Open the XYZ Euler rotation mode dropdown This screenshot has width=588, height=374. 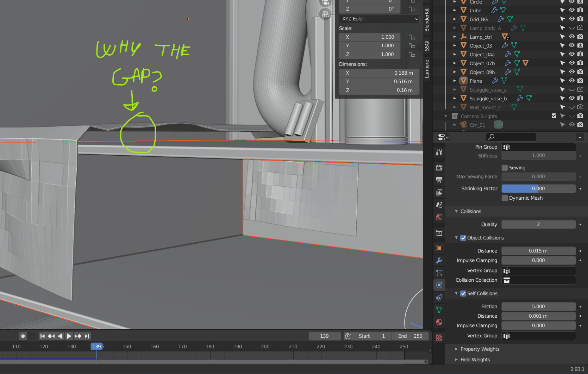pos(379,19)
